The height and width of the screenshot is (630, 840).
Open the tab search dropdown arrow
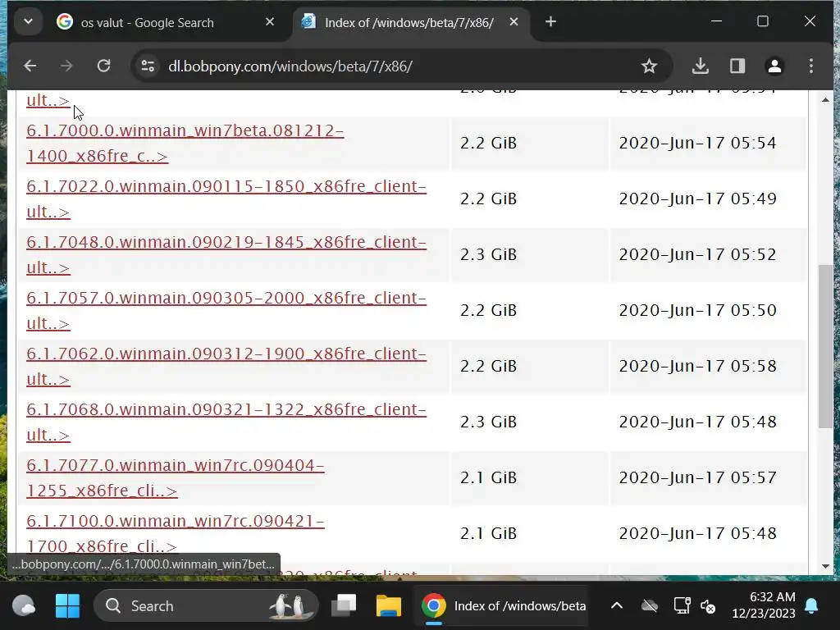[x=28, y=22]
